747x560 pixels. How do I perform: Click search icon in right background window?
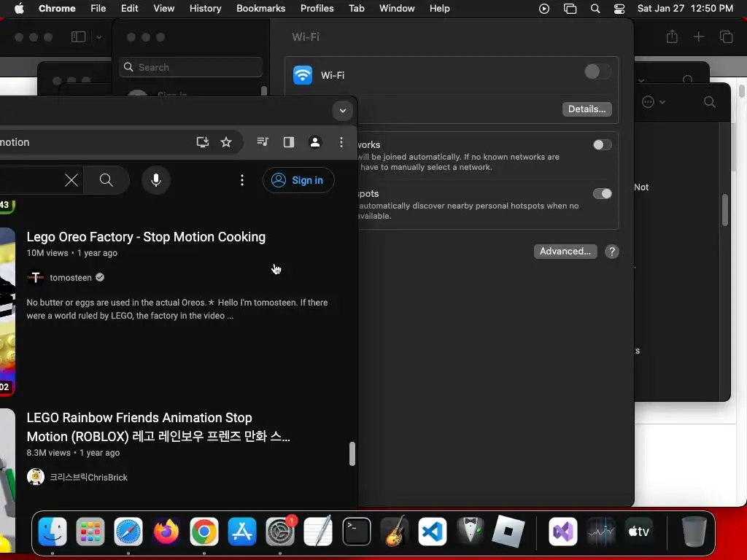pos(709,102)
